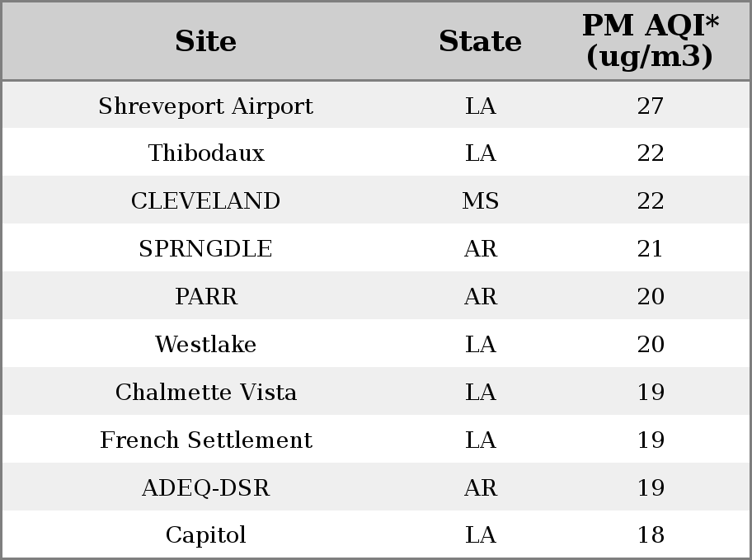Click the AQI value 18 for Capitol
The height and width of the screenshot is (560, 752).
651,534
